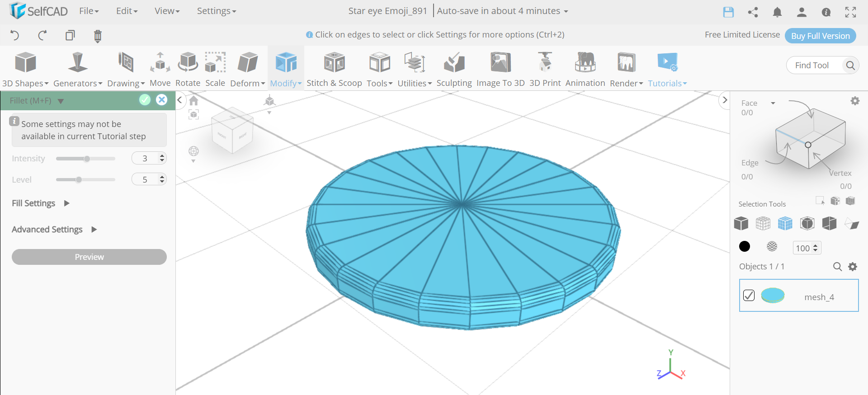Image resolution: width=868 pixels, height=395 pixels.
Task: Open the Utilities menu
Action: (x=415, y=69)
